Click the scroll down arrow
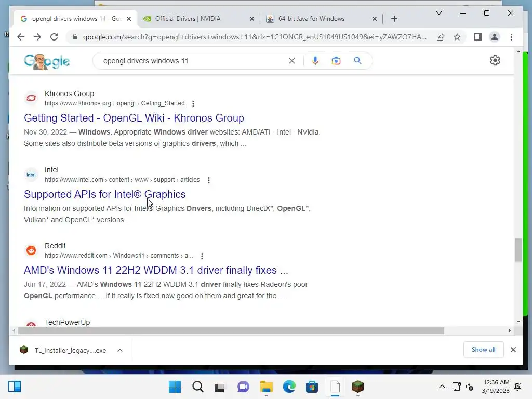 pos(518,322)
